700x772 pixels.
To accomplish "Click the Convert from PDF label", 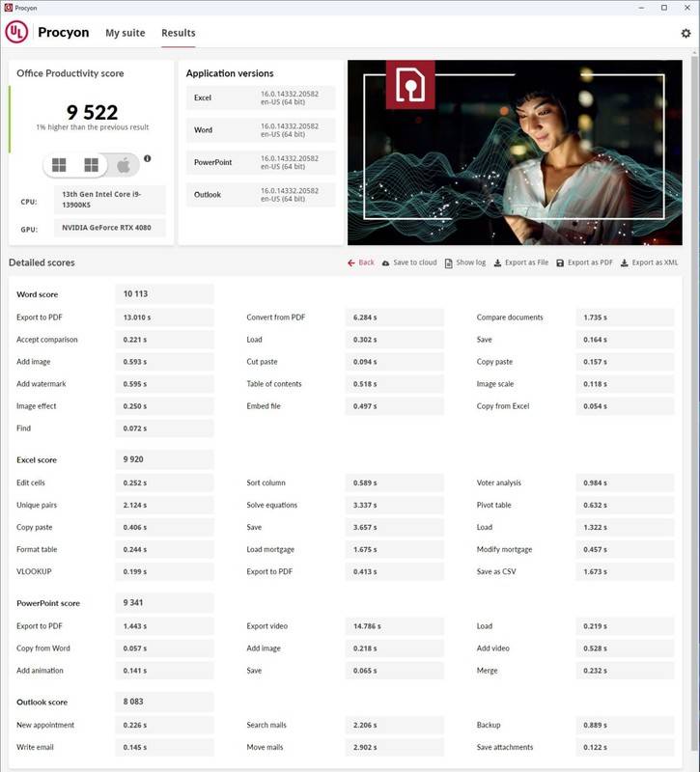I will [276, 317].
